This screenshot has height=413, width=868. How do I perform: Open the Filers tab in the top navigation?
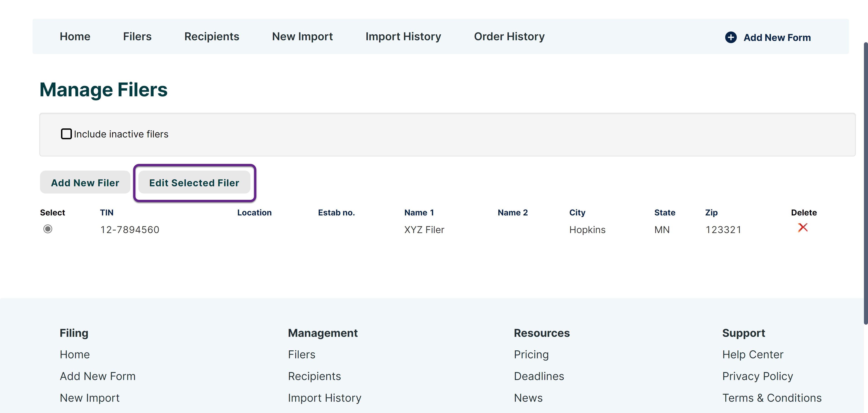point(137,36)
